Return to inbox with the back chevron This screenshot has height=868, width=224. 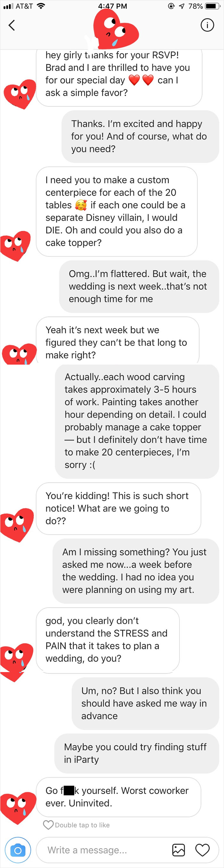[x=12, y=25]
